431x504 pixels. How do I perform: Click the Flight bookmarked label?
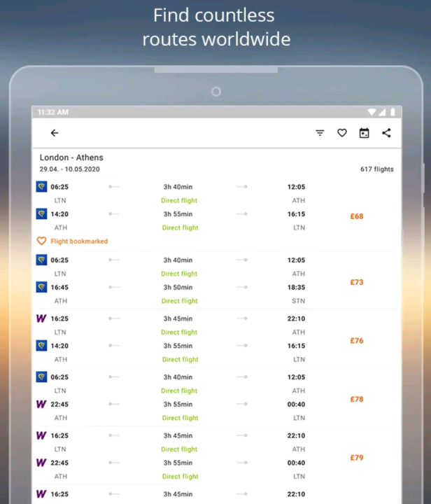(79, 241)
